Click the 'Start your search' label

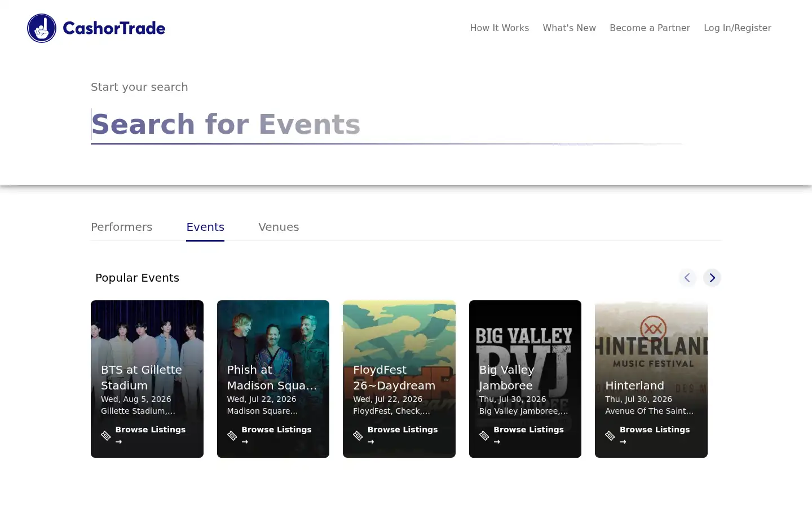[x=139, y=87]
